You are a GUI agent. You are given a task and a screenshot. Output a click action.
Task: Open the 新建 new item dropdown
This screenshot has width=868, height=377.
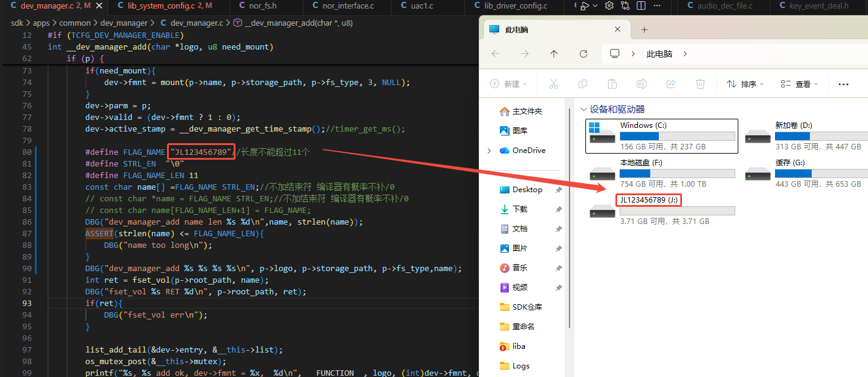click(508, 84)
